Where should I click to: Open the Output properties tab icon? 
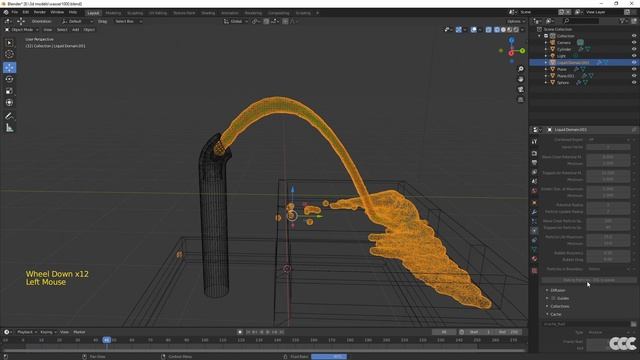click(534, 163)
